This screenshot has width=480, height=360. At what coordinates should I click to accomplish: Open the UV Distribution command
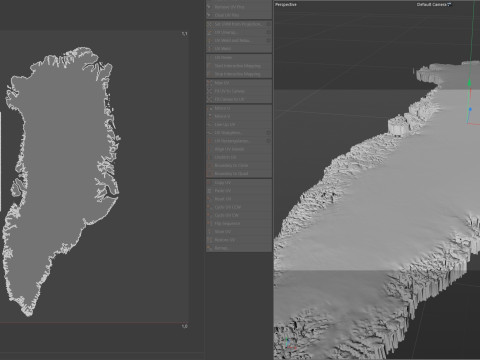point(239,133)
